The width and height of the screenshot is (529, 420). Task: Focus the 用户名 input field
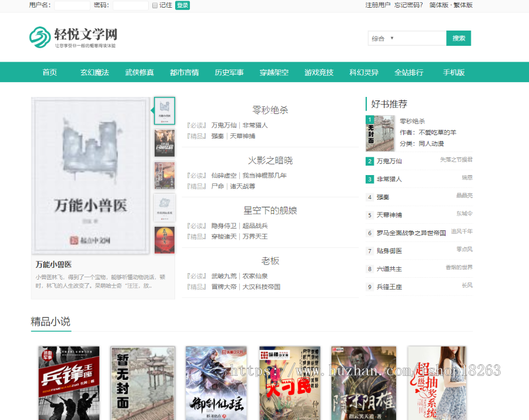click(72, 5)
